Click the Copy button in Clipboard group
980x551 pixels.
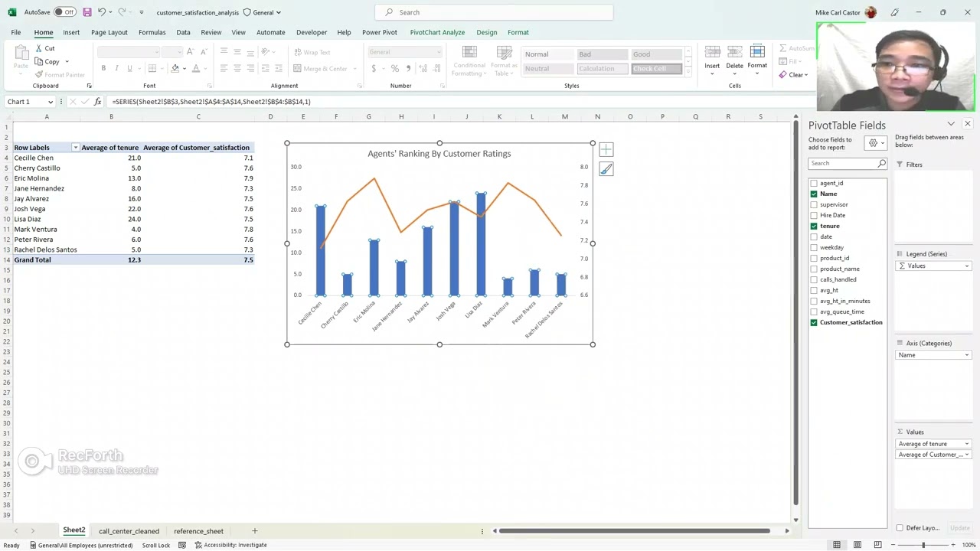pos(51,61)
